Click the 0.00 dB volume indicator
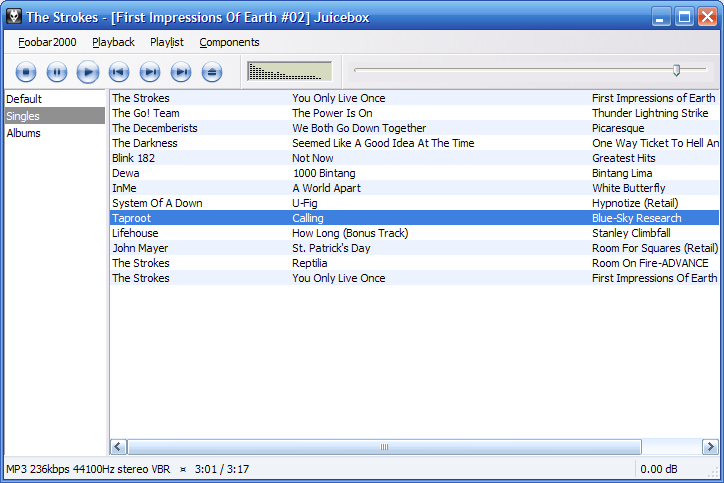 [658, 469]
